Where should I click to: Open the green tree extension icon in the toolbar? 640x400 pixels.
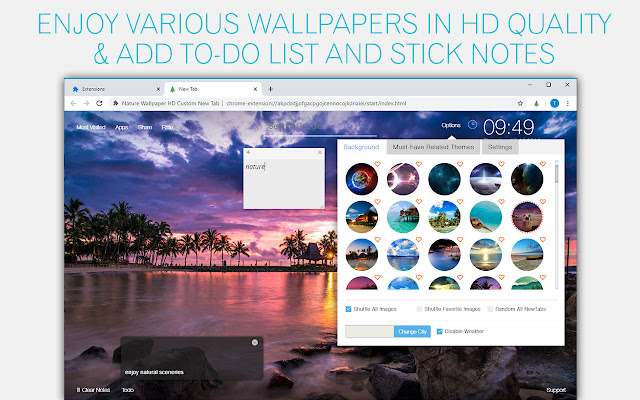[x=536, y=104]
